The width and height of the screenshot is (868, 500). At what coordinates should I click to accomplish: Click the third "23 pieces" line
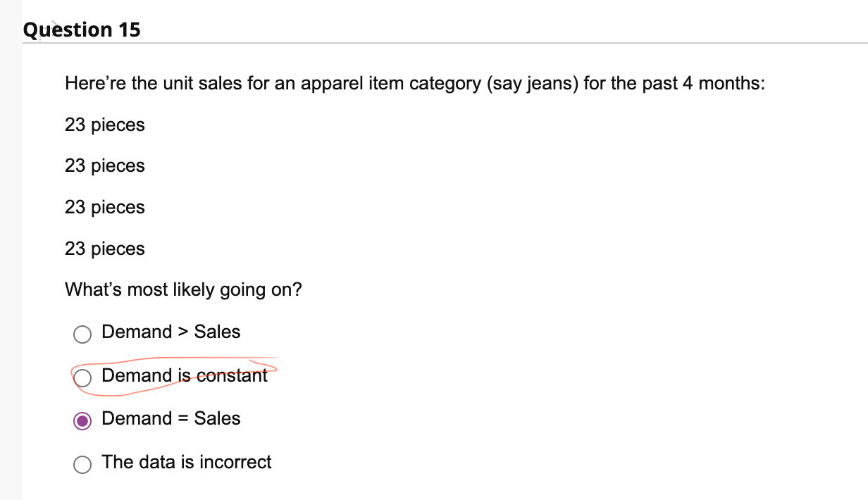tap(105, 208)
